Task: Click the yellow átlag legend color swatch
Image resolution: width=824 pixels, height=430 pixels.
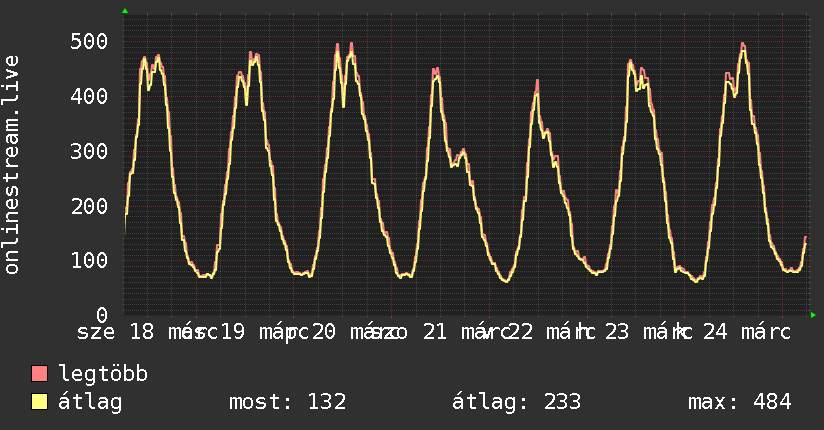Action: tap(39, 401)
